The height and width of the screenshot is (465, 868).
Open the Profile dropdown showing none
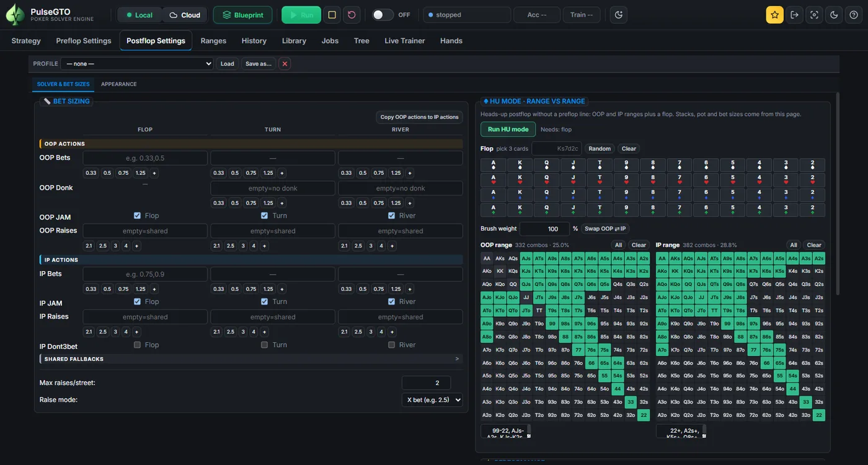(137, 64)
